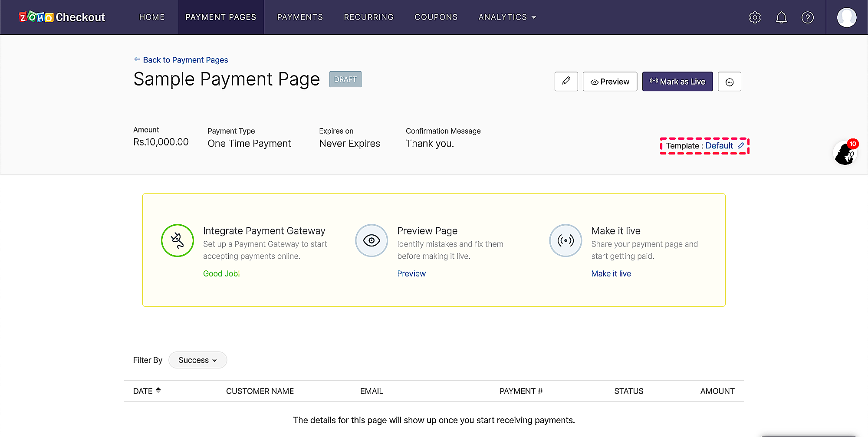Open the notifications bell
Viewport: 868px width, 437px height.
(x=781, y=17)
